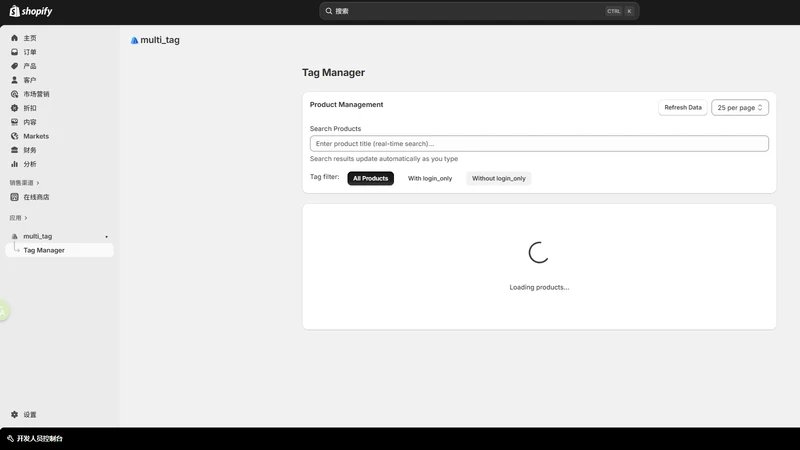Open the 开发人员控制台 developer console

[x=35, y=439]
